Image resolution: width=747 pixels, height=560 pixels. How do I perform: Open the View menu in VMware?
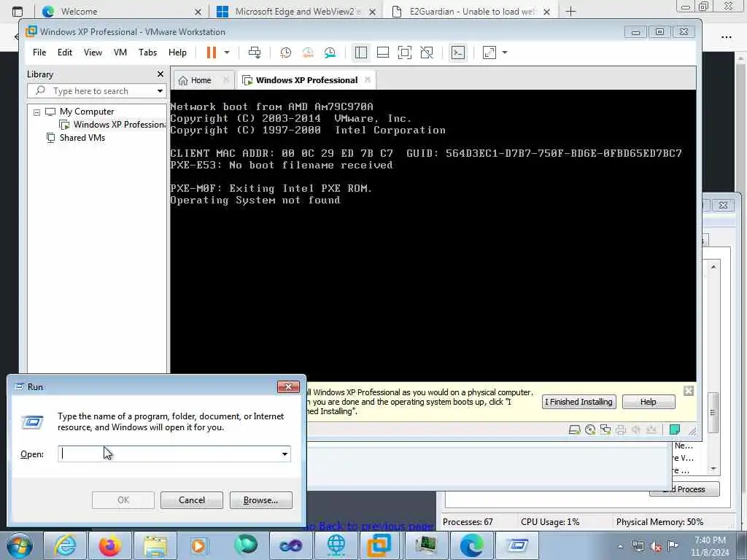click(93, 52)
